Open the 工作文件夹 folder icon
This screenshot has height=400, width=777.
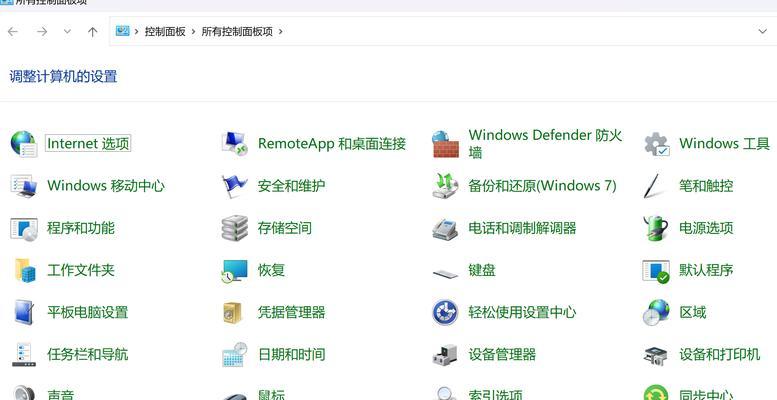point(24,270)
